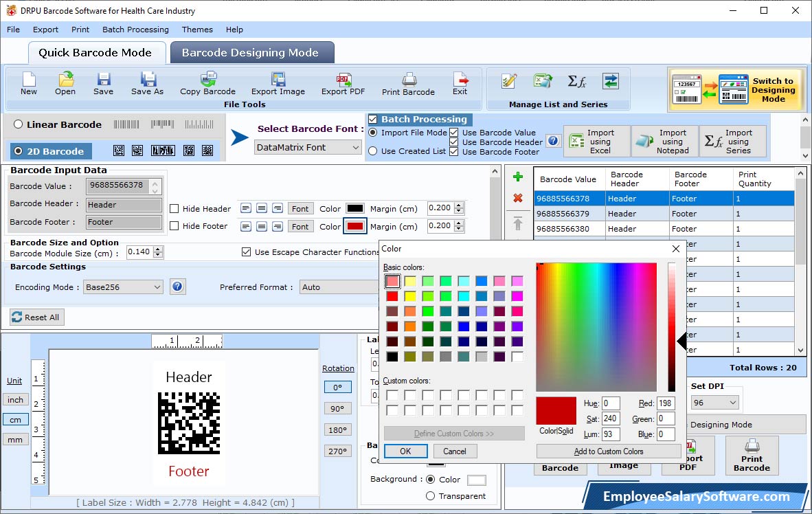This screenshot has height=514, width=812.
Task: Toggle Use Barcode Header checkbox
Action: tap(453, 142)
